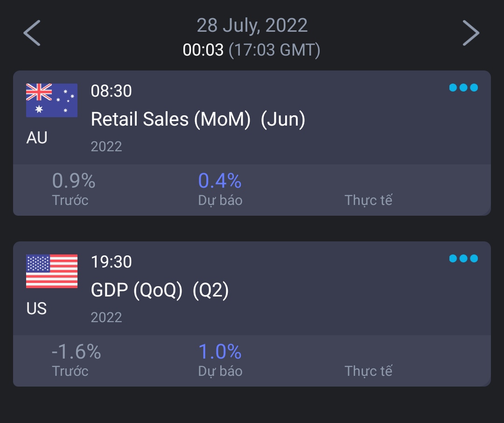Tap the Australian flag icon
504x423 pixels.
[x=52, y=100]
